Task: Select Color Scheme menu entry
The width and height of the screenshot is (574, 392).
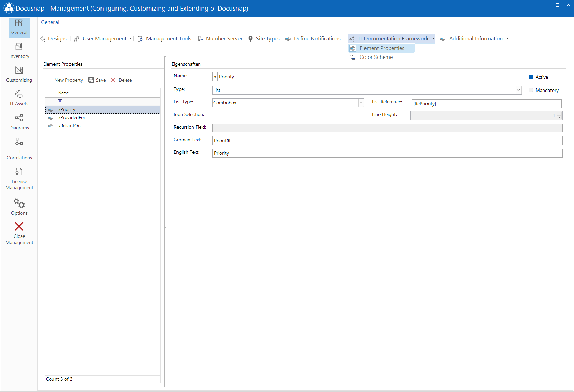Action: click(382, 57)
